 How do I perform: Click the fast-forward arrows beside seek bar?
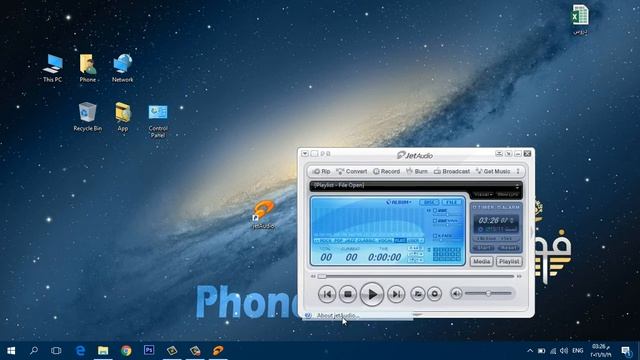[x=519, y=276]
